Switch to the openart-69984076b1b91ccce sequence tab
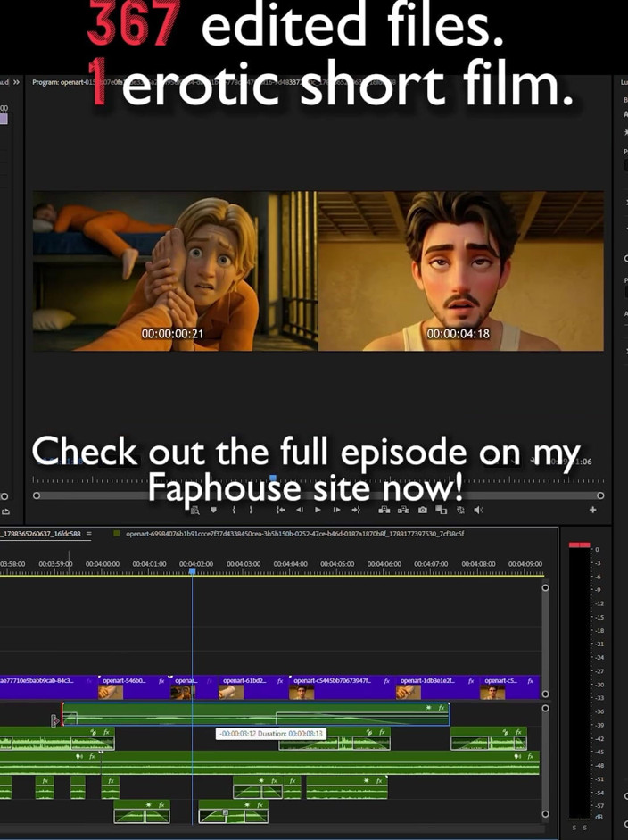628x840 pixels. point(295,534)
